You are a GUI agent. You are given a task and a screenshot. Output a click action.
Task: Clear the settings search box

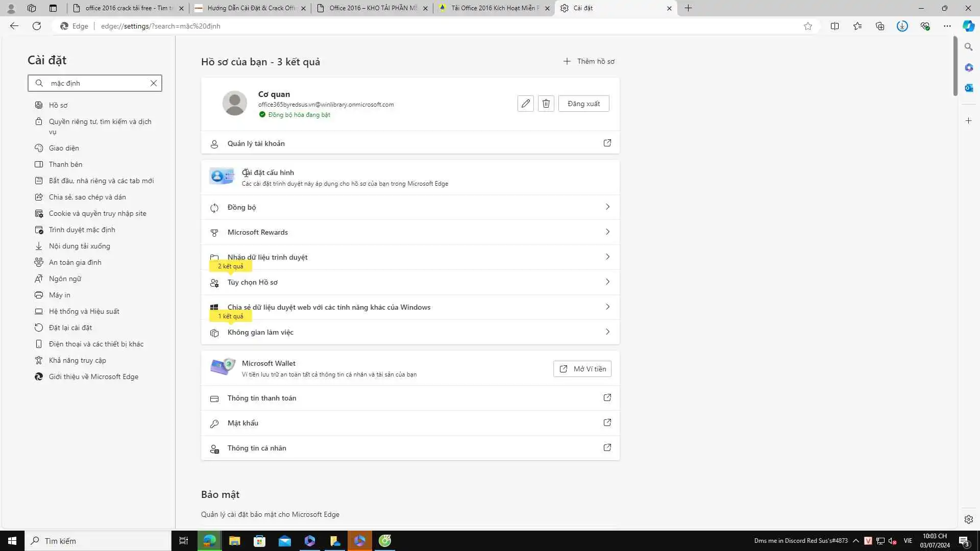[x=153, y=83]
